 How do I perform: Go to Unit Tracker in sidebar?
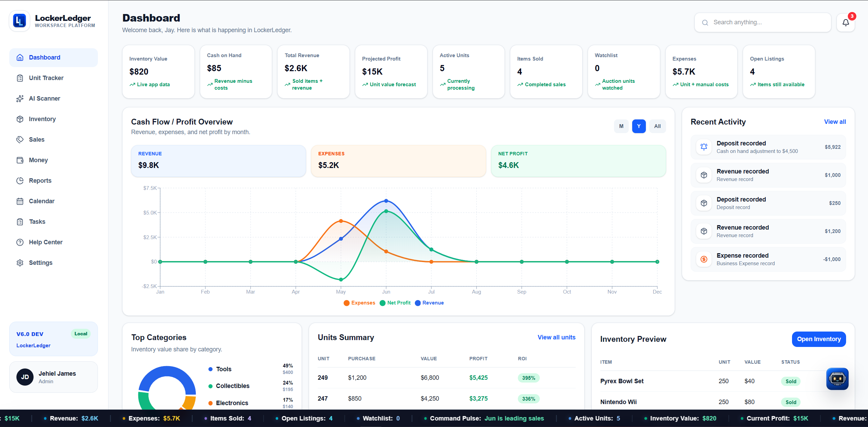pos(53,78)
